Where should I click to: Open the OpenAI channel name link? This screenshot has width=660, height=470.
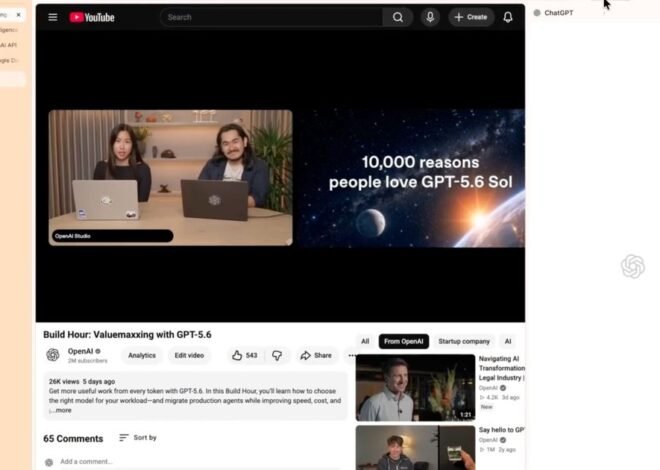point(80,351)
